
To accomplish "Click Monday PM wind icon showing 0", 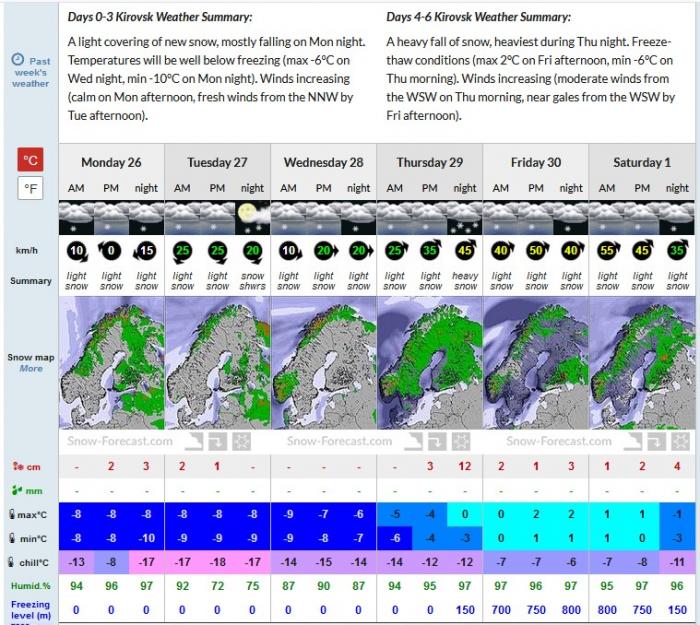I will click(x=110, y=251).
